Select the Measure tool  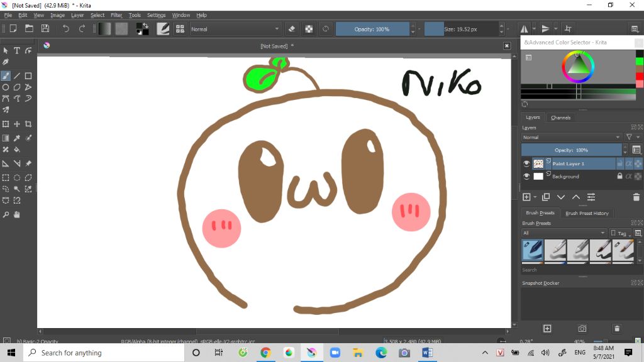17,163
